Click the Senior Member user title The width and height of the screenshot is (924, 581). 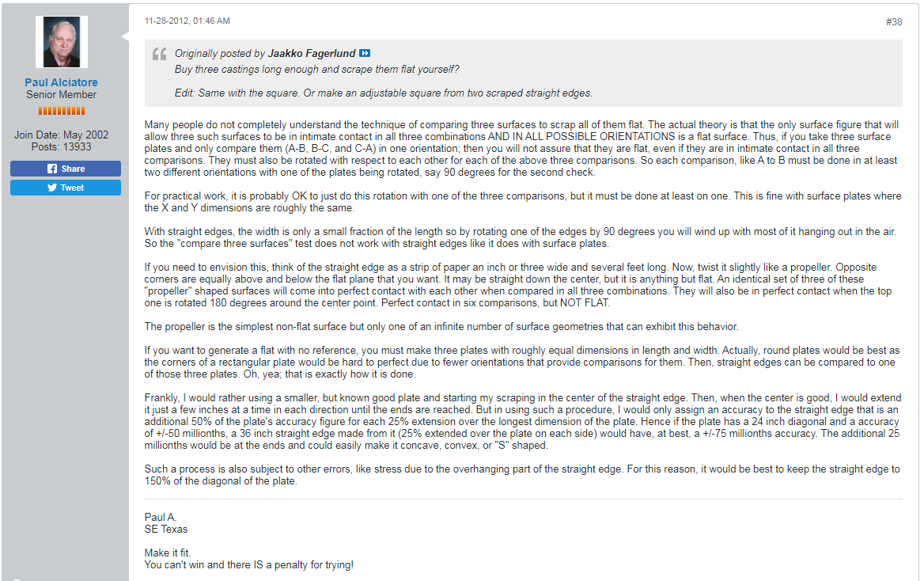(x=62, y=95)
